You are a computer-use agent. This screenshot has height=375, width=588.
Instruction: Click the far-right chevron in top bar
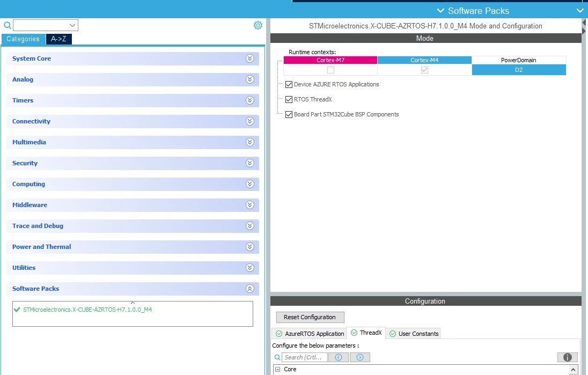tap(580, 11)
